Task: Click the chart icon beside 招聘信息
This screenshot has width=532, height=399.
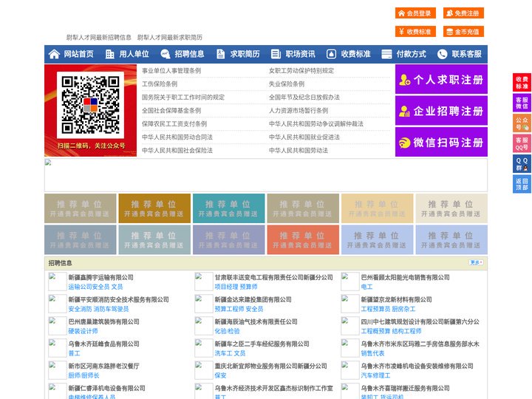Action: point(166,54)
